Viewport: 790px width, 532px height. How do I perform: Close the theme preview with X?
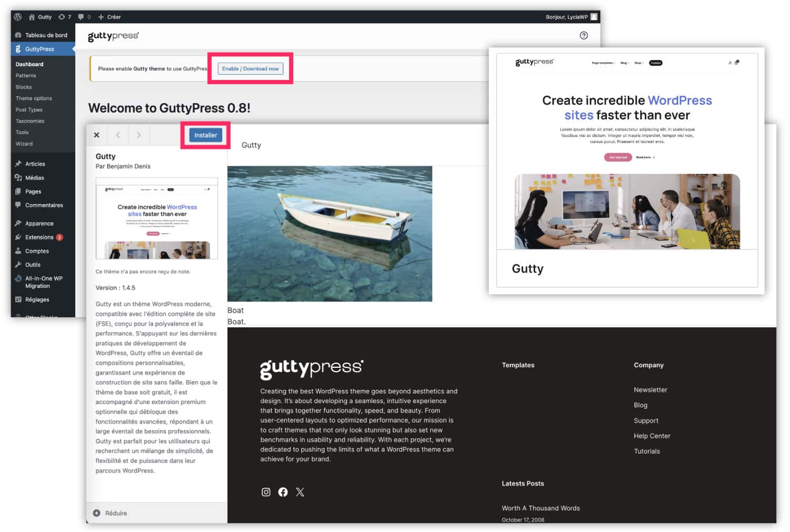96,135
